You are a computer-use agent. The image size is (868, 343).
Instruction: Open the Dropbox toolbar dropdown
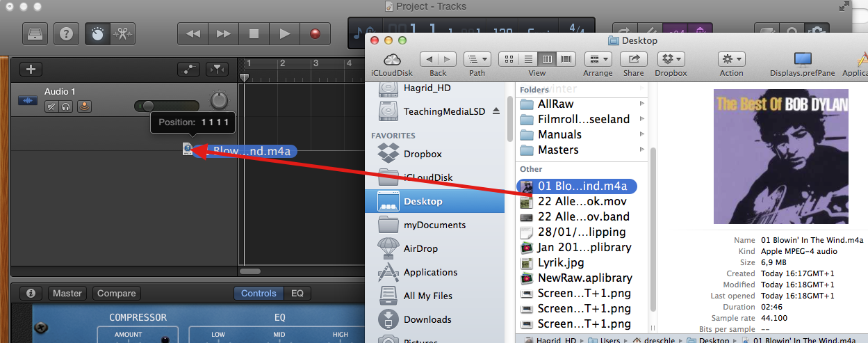pos(671,59)
